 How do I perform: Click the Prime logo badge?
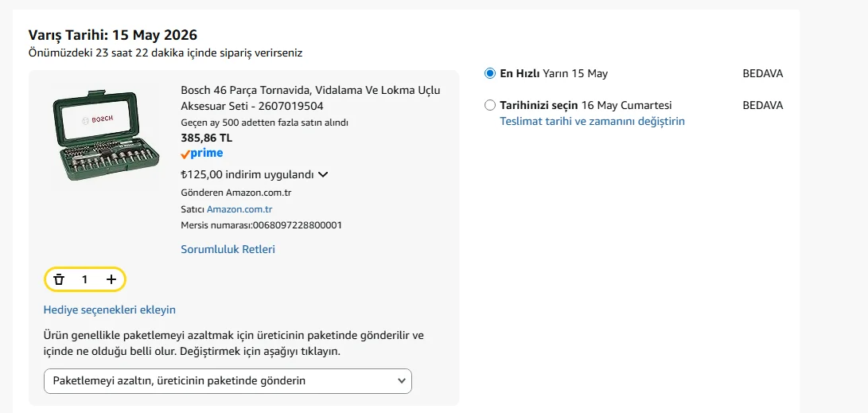tap(202, 154)
